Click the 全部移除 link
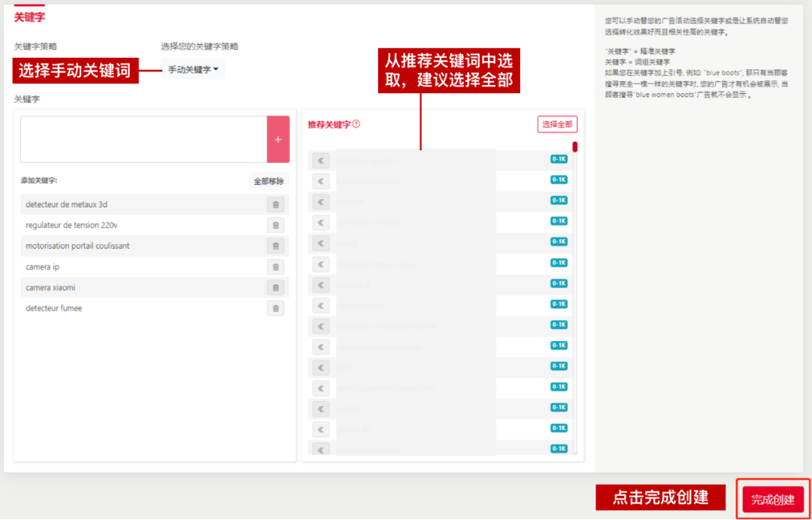This screenshot has height=520, width=812. coord(267,182)
